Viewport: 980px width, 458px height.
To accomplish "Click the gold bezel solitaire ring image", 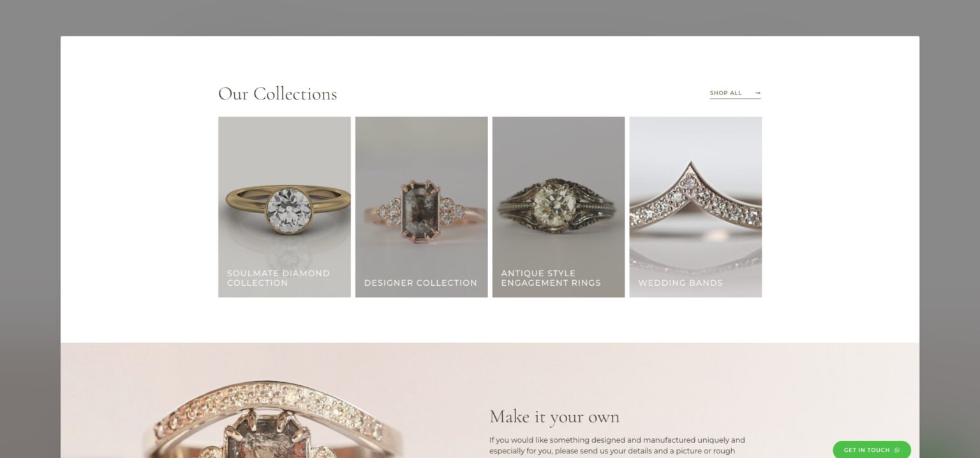I will pyautogui.click(x=285, y=207).
